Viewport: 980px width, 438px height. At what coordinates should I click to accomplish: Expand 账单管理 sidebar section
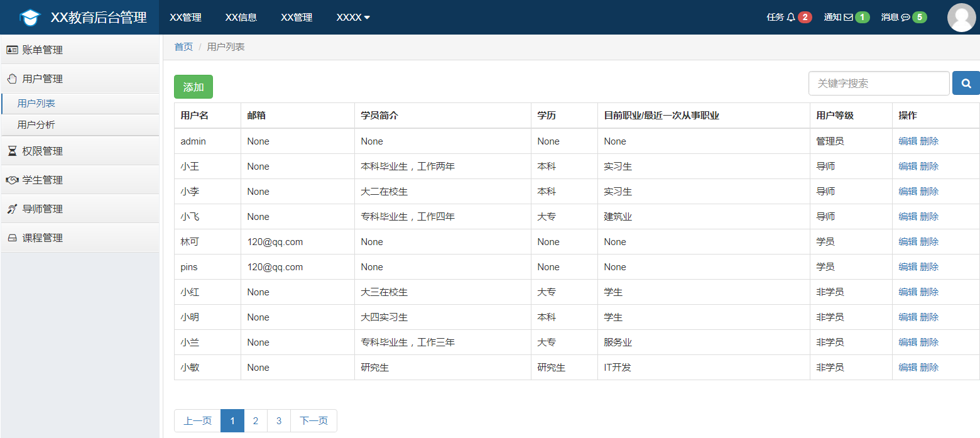[x=80, y=50]
